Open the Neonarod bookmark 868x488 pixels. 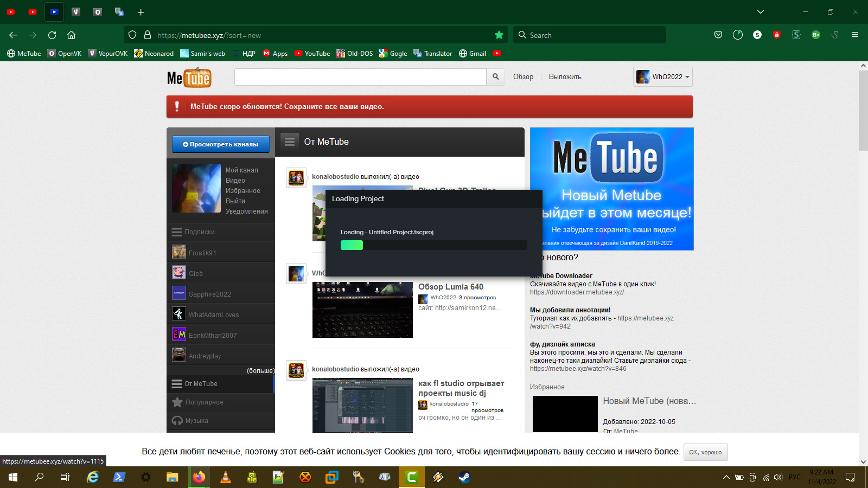click(x=154, y=54)
